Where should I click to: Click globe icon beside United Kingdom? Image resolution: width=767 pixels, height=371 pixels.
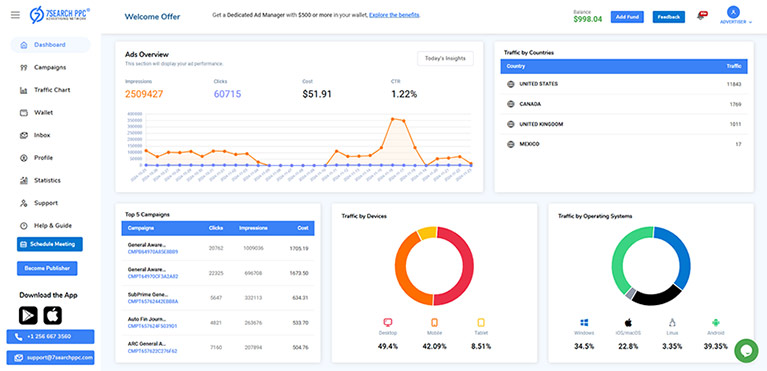(x=511, y=124)
